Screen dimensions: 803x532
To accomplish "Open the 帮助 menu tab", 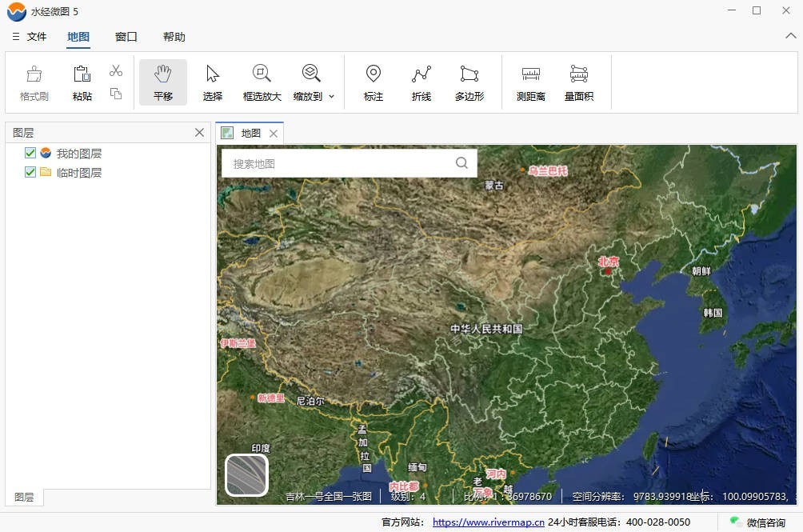I will click(174, 37).
